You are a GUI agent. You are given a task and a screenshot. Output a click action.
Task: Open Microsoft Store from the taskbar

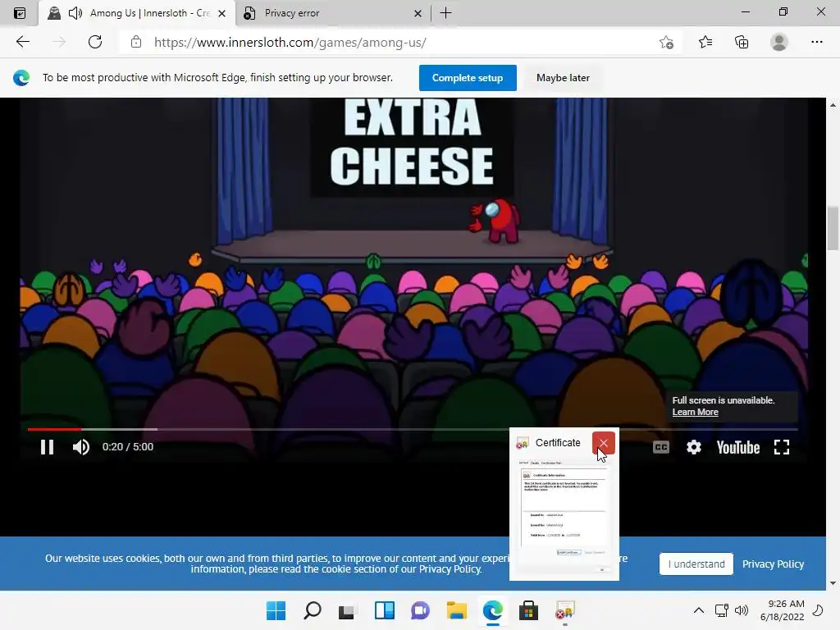[x=529, y=610]
